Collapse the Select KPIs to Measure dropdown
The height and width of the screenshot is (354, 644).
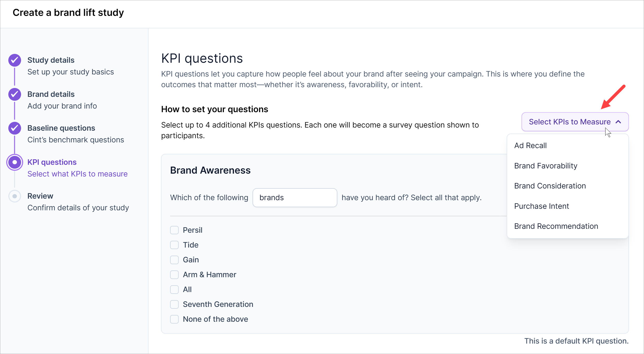(570, 122)
